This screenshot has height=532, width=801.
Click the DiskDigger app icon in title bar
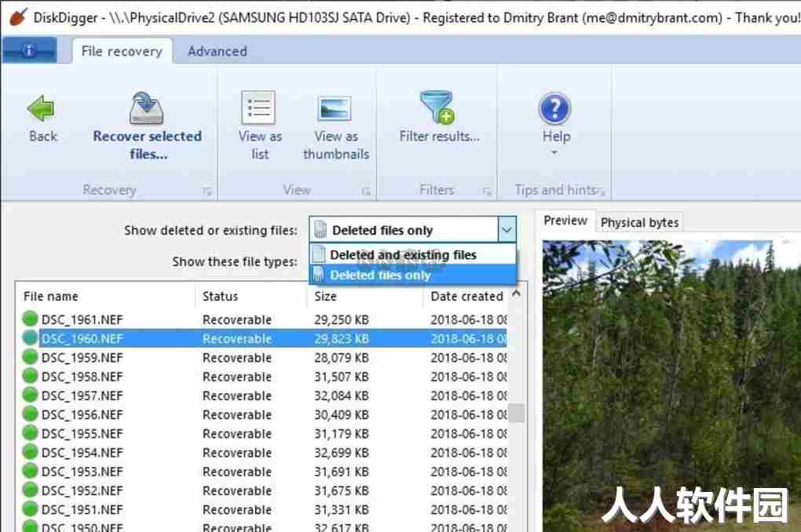tap(18, 16)
